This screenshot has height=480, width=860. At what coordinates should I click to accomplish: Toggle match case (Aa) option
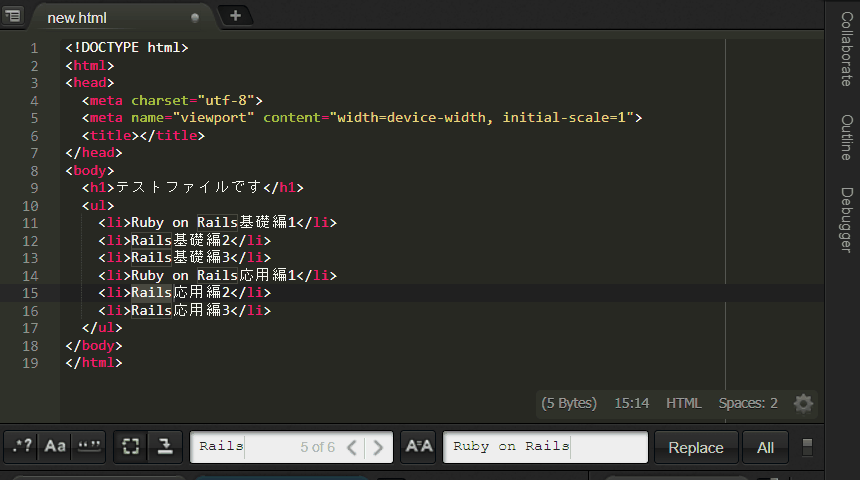click(x=55, y=447)
